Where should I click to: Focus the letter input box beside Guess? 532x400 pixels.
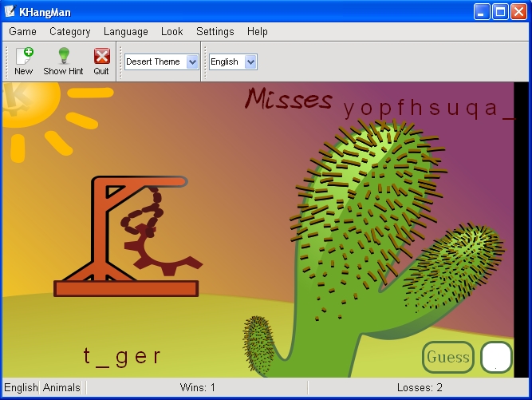pos(496,357)
